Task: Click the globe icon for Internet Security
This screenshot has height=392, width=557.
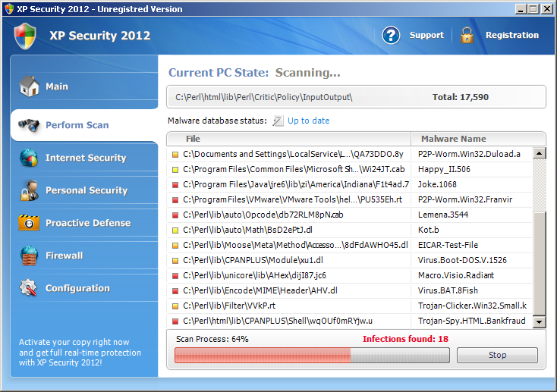Action: [x=29, y=158]
